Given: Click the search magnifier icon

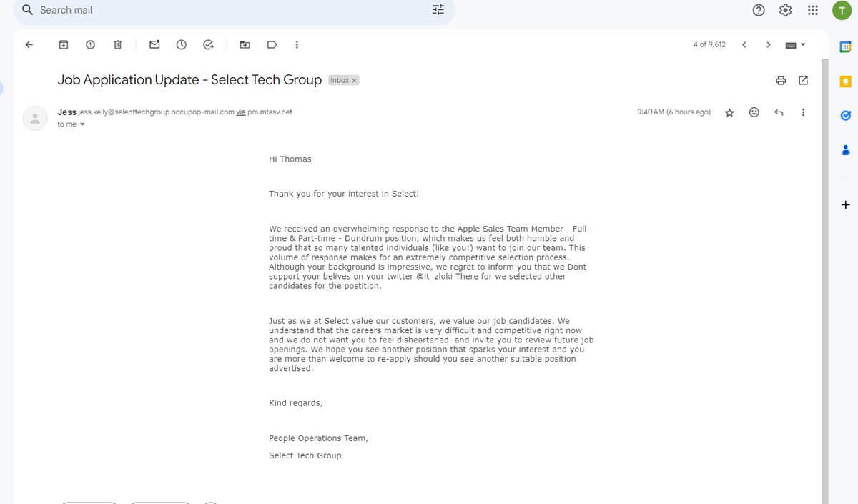Looking at the screenshot, I should [28, 10].
